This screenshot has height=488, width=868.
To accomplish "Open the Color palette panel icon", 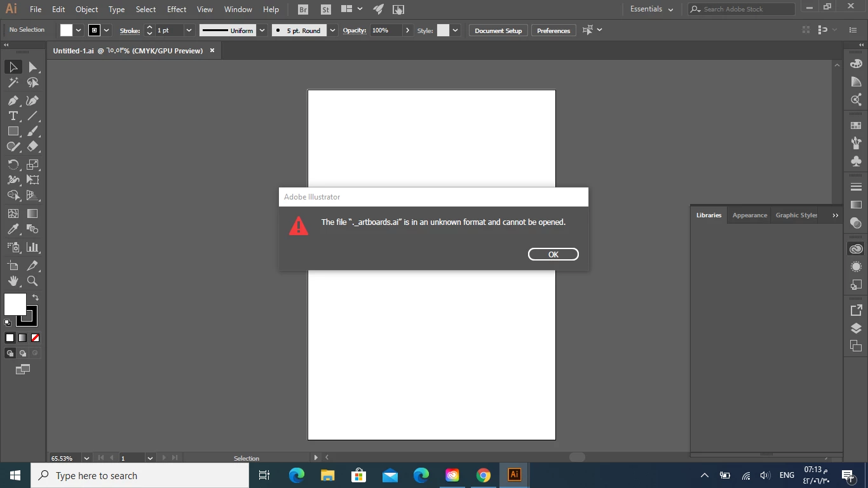I will [x=856, y=64].
